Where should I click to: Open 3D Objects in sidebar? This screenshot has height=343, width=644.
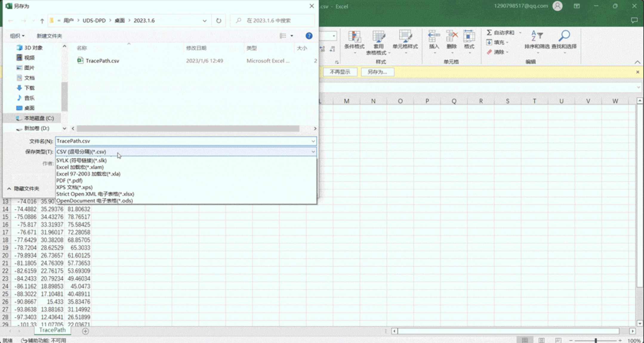tap(29, 48)
